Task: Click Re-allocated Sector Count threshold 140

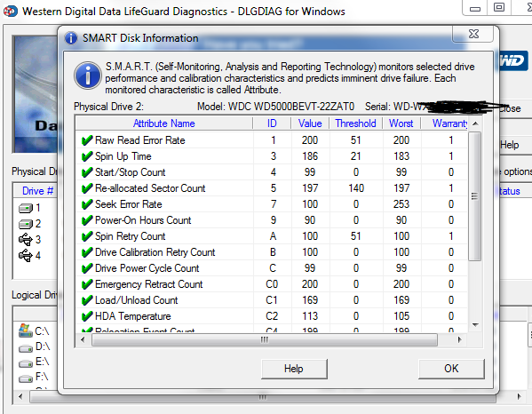Action: pos(356,188)
